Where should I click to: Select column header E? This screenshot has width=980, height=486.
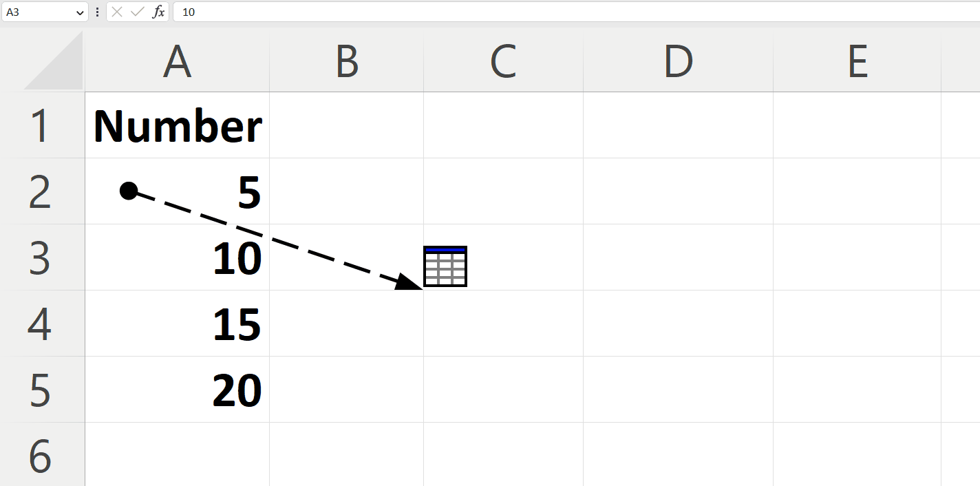tap(857, 61)
